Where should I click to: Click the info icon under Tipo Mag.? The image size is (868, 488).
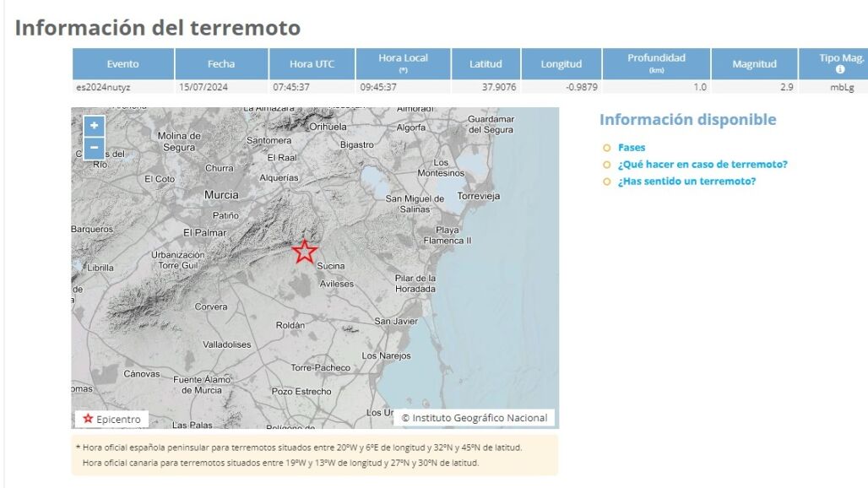click(x=839, y=70)
